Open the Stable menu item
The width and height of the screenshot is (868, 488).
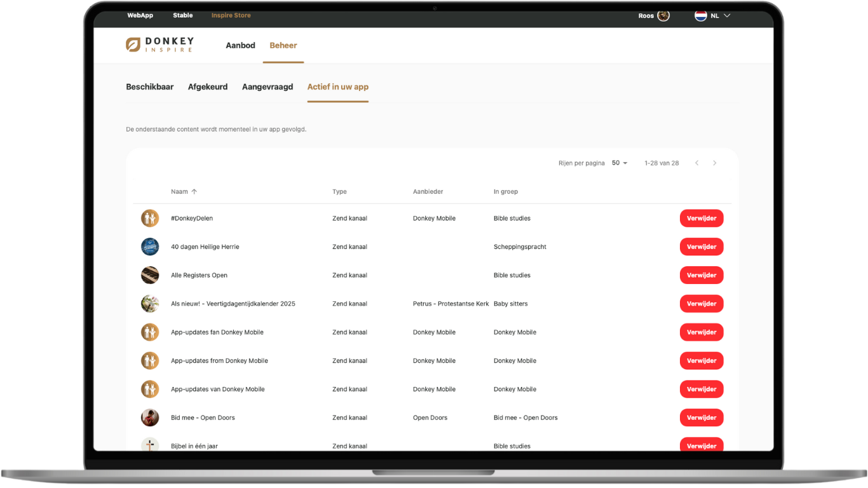point(183,15)
